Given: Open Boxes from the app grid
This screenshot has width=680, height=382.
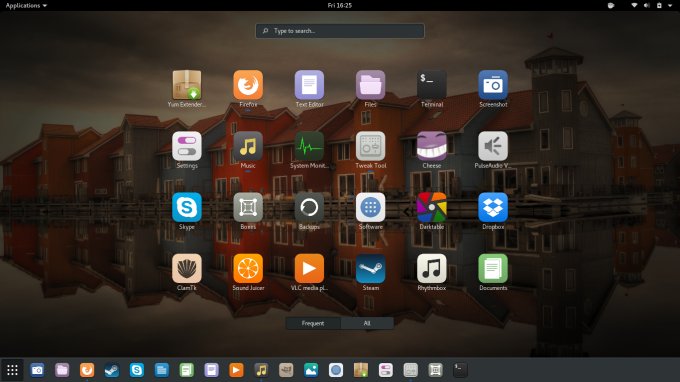Looking at the screenshot, I should click(x=248, y=207).
